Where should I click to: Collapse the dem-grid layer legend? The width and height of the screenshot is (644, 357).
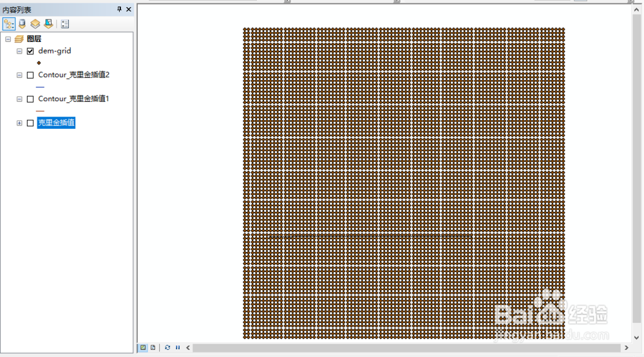tap(19, 51)
